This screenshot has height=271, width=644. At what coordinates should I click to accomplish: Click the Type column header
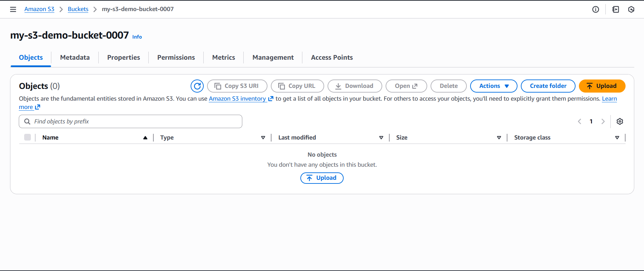pyautogui.click(x=167, y=138)
